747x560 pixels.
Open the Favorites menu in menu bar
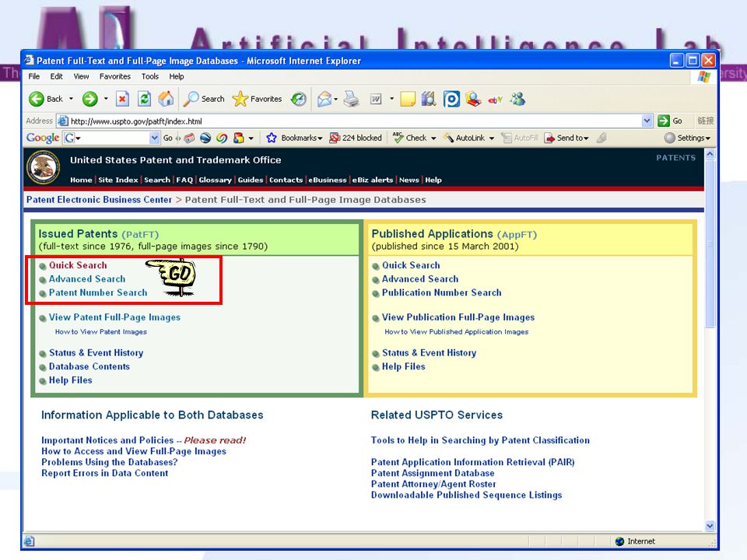coord(115,77)
